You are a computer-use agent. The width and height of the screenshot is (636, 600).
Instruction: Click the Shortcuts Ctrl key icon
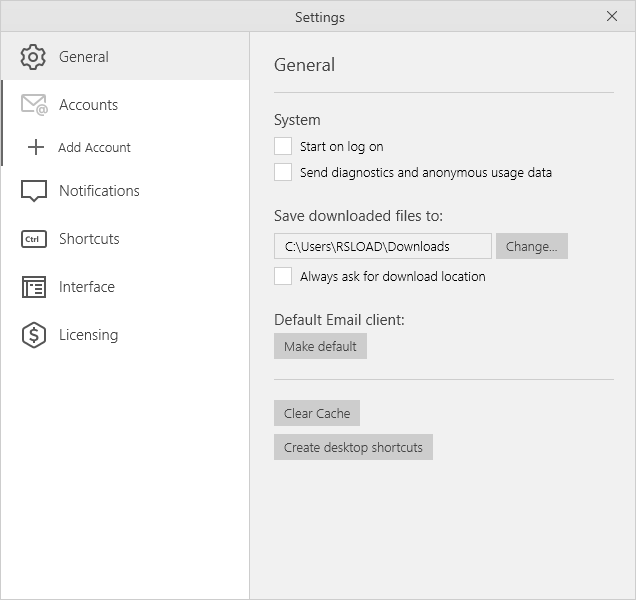(x=34, y=239)
